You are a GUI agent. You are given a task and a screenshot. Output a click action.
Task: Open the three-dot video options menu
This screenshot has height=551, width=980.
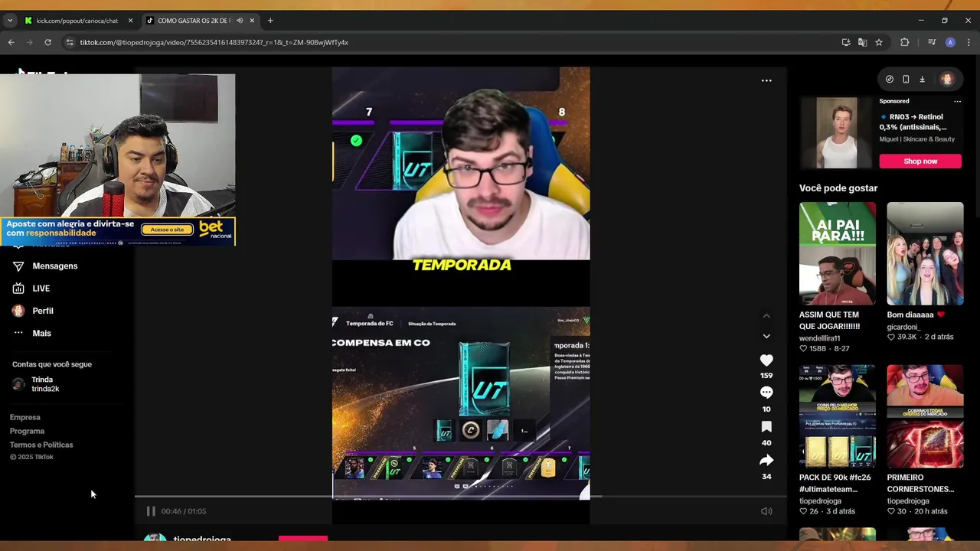(x=766, y=80)
